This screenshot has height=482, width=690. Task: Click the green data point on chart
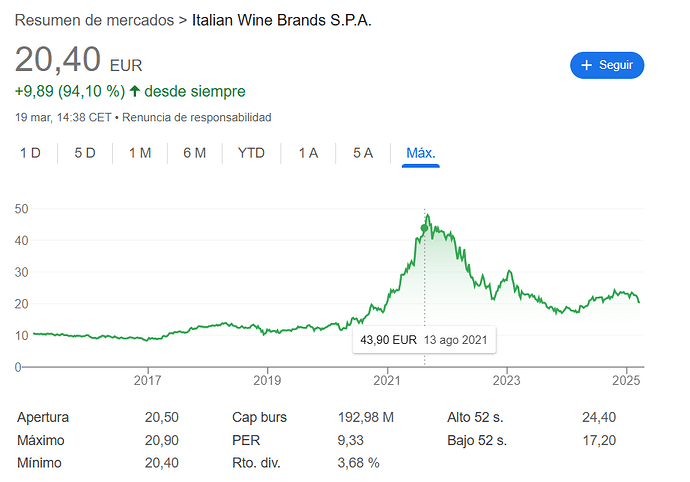click(424, 228)
